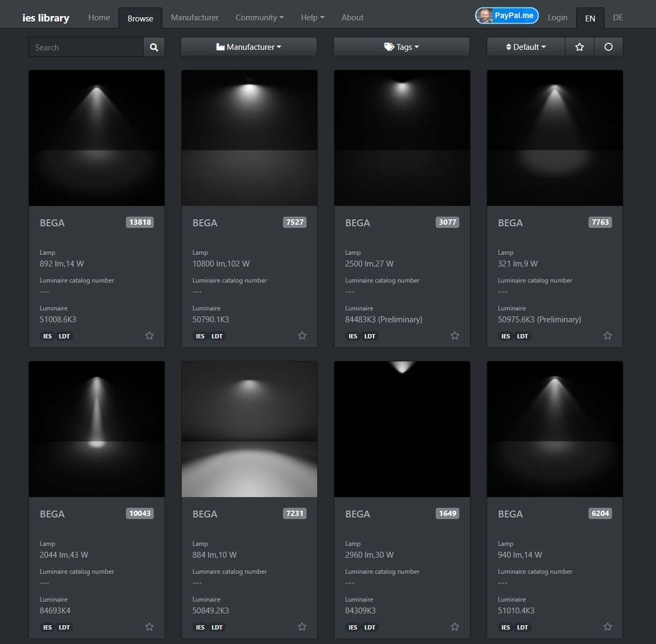Click the 13818 count badge
Screen dimensions: 656x644
pyautogui.click(x=140, y=222)
